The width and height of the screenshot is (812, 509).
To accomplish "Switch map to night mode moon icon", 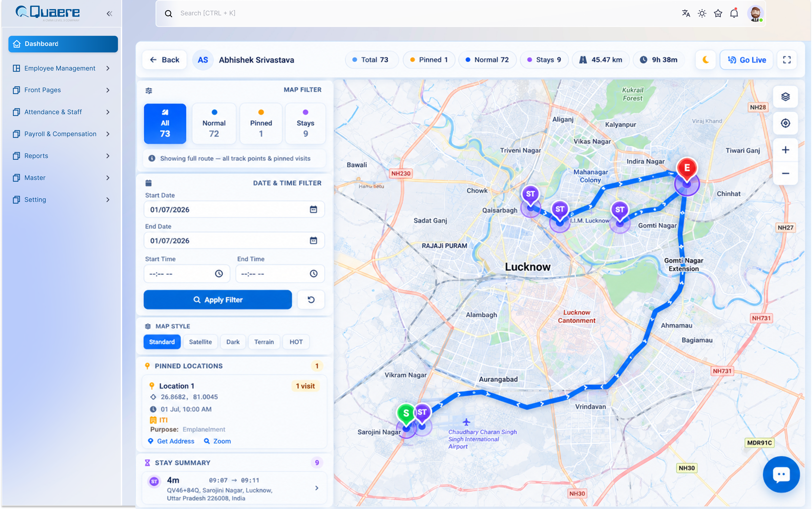I will (x=706, y=60).
